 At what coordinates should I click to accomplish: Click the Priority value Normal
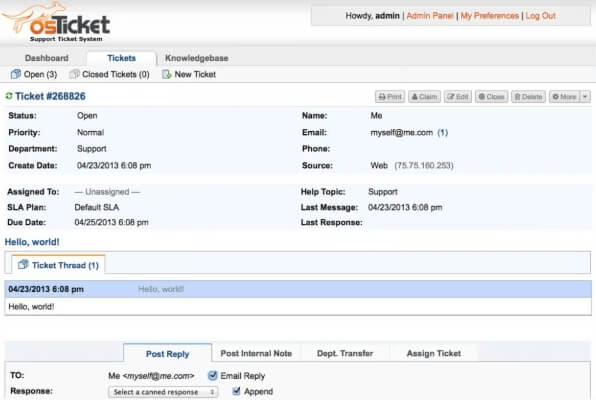point(90,132)
